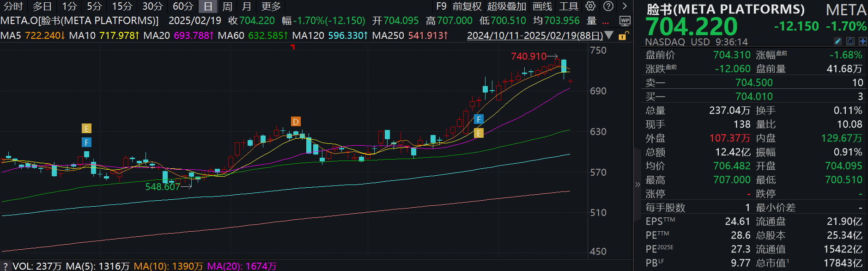868x271 pixels.
Task: Select the 15分 period tab
Action: (x=122, y=6)
